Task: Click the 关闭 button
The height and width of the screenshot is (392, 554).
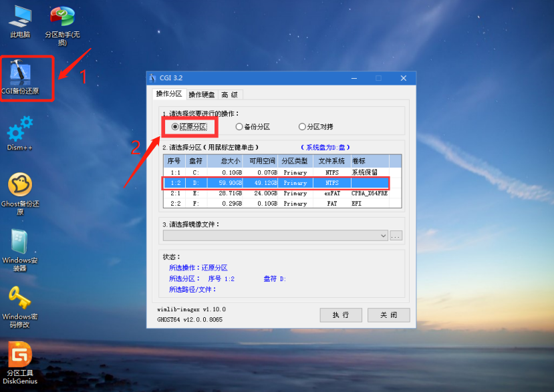Action: 388,315
